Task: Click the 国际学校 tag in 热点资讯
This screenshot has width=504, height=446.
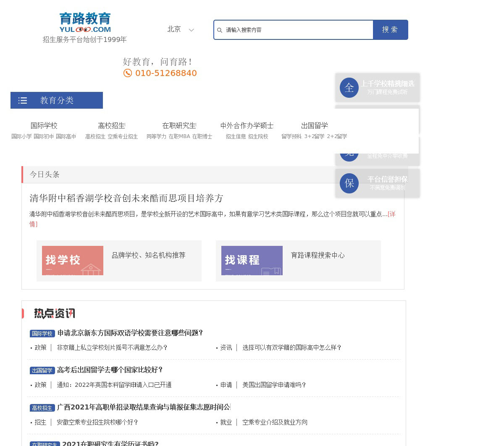Action: tap(42, 334)
